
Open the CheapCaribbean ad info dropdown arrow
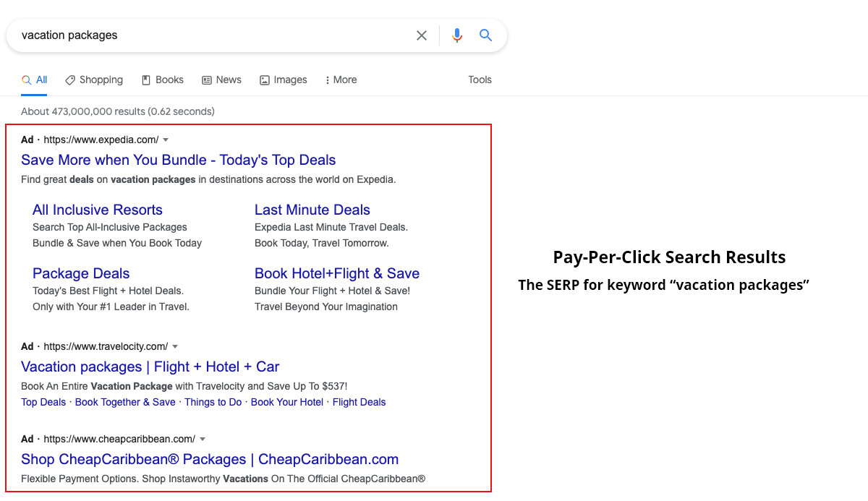pos(203,439)
